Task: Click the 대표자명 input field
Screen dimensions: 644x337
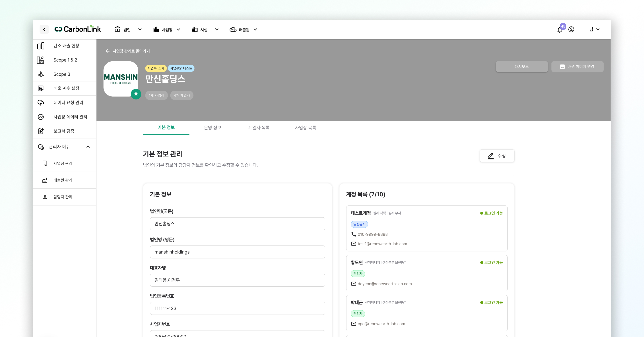Action: [238, 280]
